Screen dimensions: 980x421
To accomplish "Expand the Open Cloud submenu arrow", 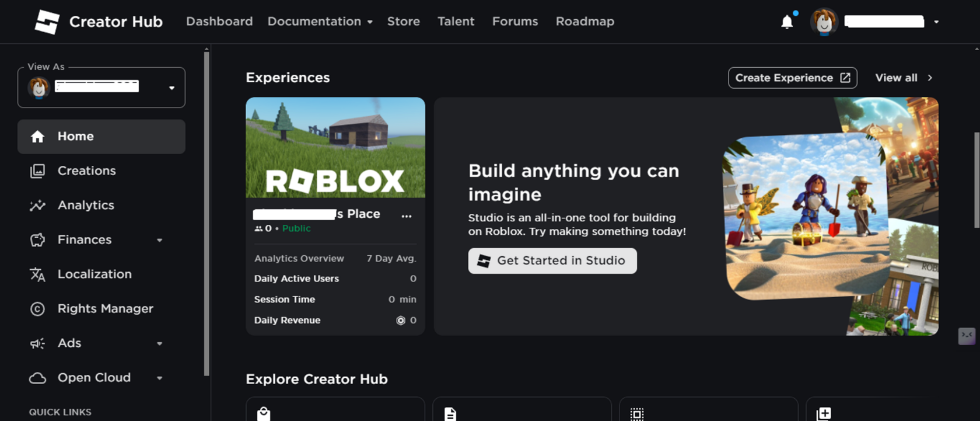I will click(x=159, y=378).
